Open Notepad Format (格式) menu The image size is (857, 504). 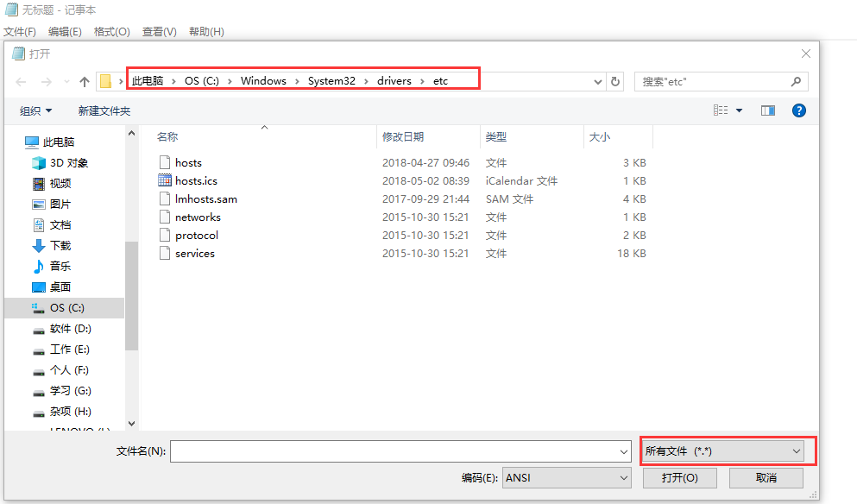click(111, 32)
